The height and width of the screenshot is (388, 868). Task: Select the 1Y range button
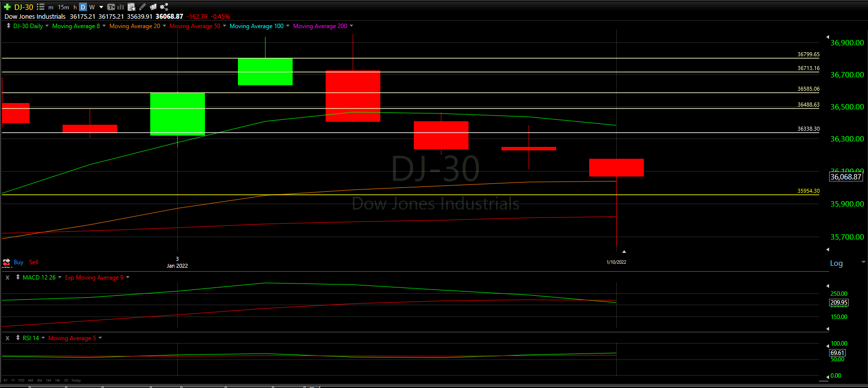13,381
